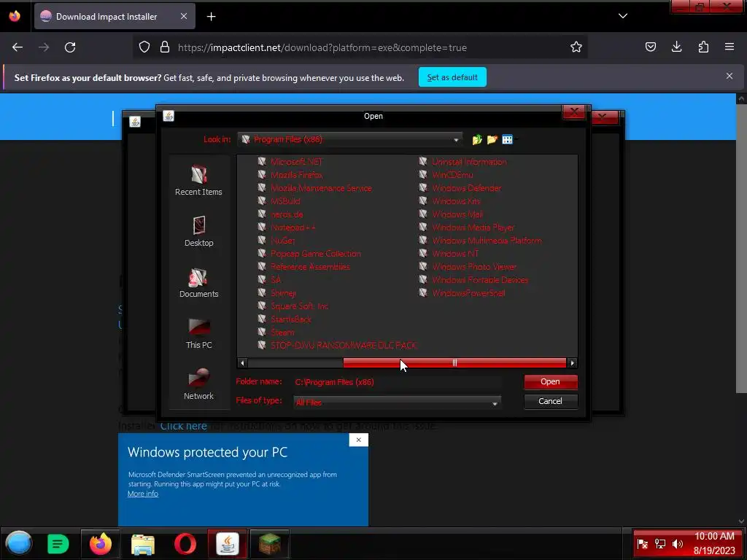Screen dimensions: 747x560
Task: Select Uninstall Information folder
Action: tap(469, 161)
